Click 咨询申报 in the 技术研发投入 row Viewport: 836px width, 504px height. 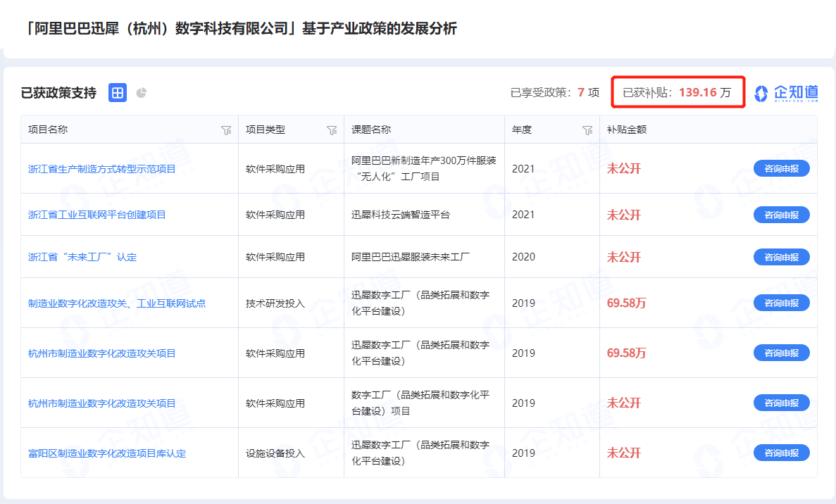tap(782, 303)
